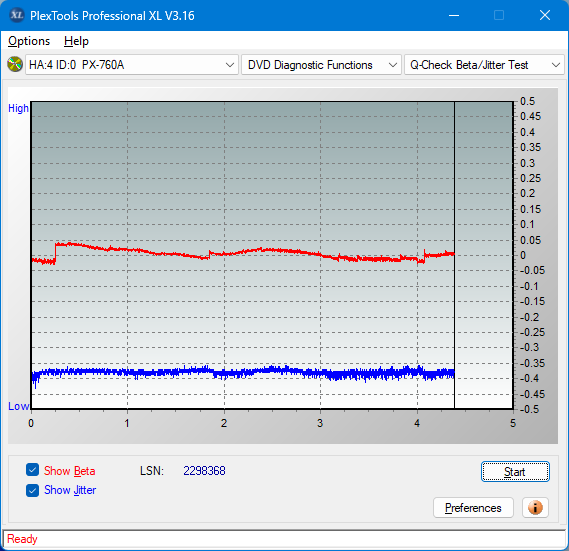Click the LSN label
This screenshot has height=551, width=569.
(x=152, y=471)
